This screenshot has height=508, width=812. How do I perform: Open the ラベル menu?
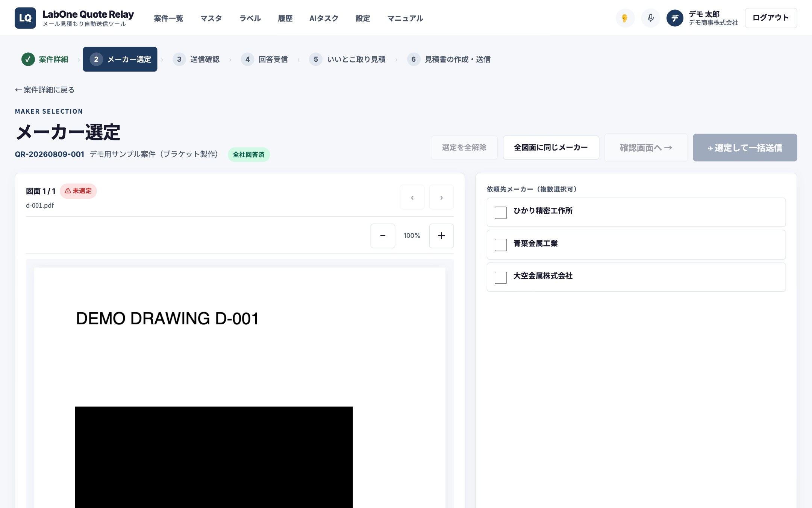(250, 18)
